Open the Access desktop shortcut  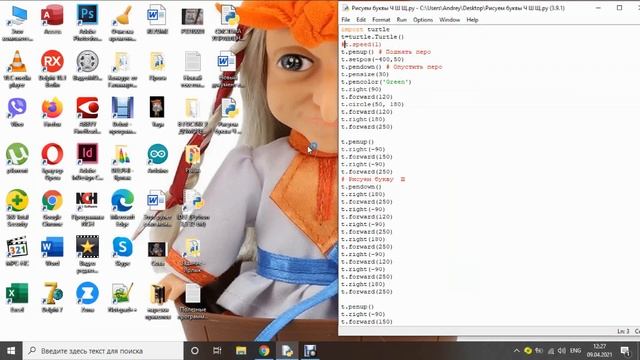[52, 20]
